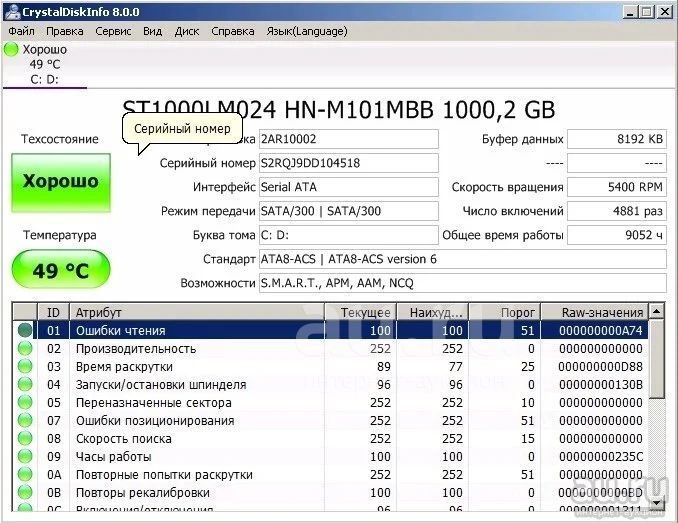Click the Атрибут column header
This screenshot has height=523, width=678.
coord(197,312)
